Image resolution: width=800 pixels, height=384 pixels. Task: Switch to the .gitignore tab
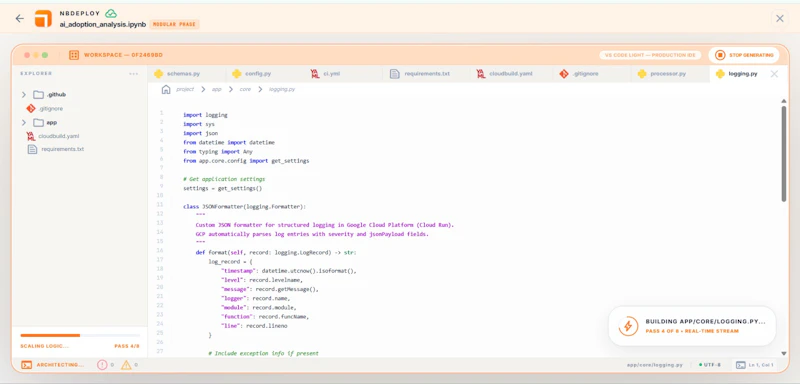tap(591, 74)
